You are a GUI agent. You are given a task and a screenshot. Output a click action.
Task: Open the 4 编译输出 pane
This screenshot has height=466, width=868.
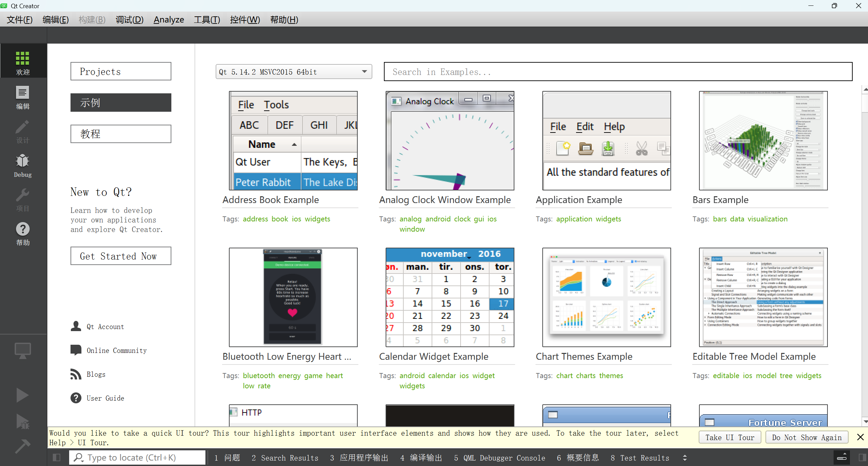(x=421, y=457)
